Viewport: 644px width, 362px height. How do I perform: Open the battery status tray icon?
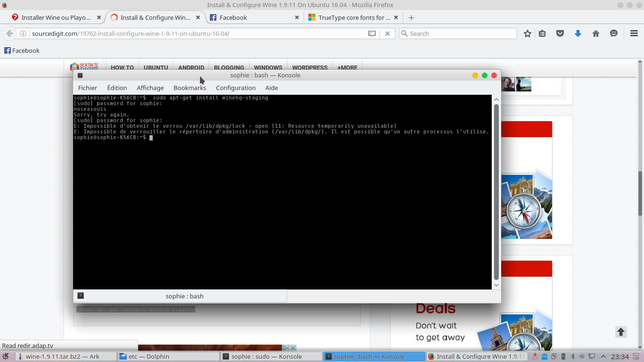tap(563, 357)
